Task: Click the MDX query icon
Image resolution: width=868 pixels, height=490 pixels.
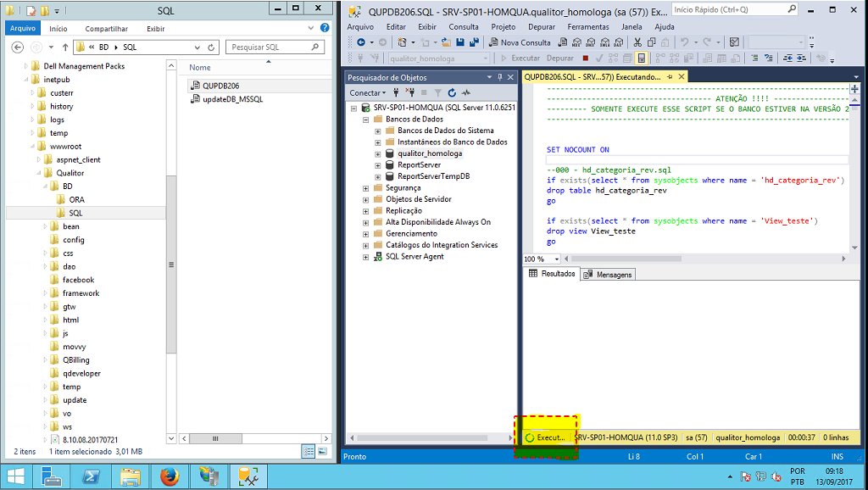Action: 576,42
